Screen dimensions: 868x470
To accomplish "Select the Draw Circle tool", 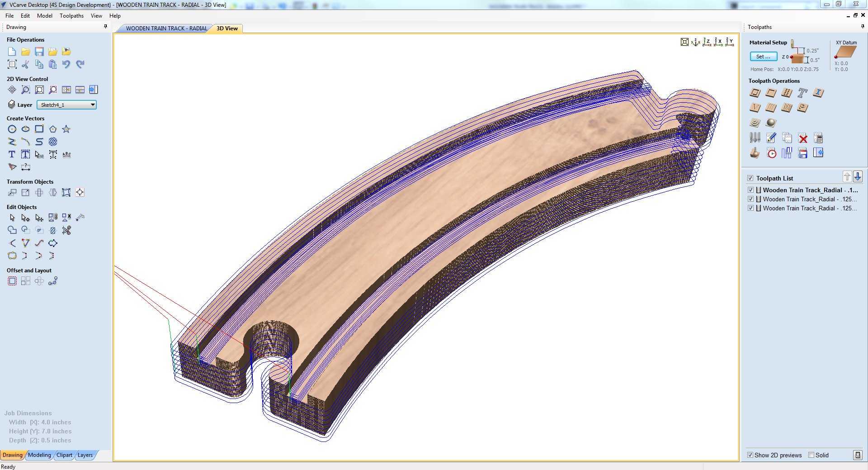I will (12, 129).
